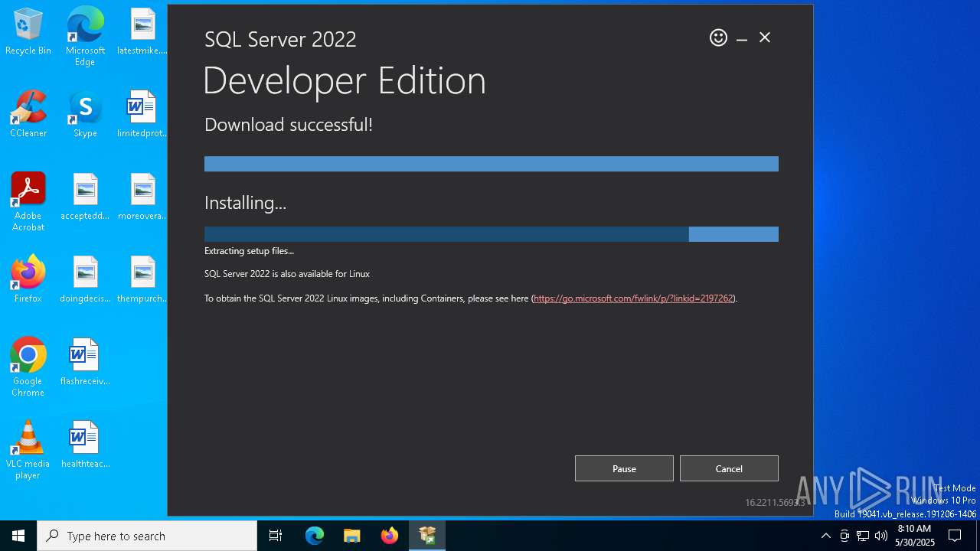Select the thempurch image file

tap(142, 280)
